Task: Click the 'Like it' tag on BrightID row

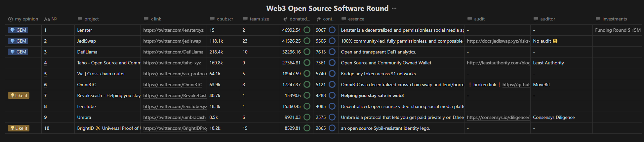Action: [x=19, y=128]
